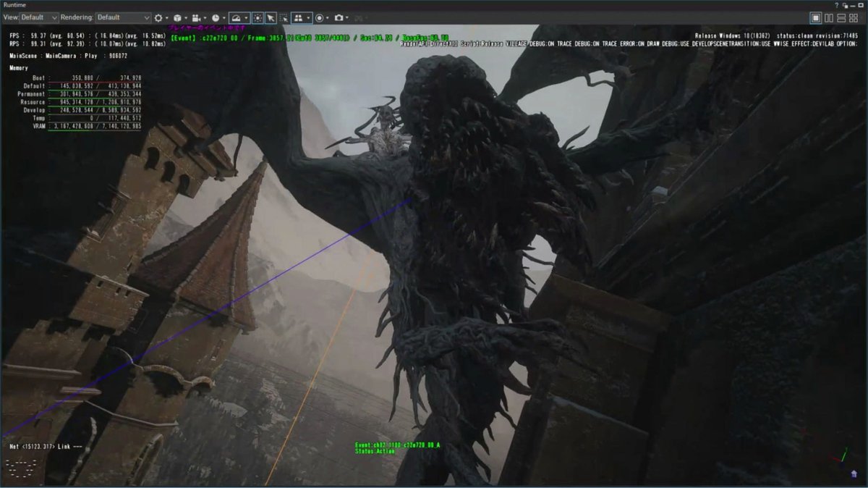Click the clock timer icon
This screenshot has width=868, height=488.
click(x=215, y=17)
